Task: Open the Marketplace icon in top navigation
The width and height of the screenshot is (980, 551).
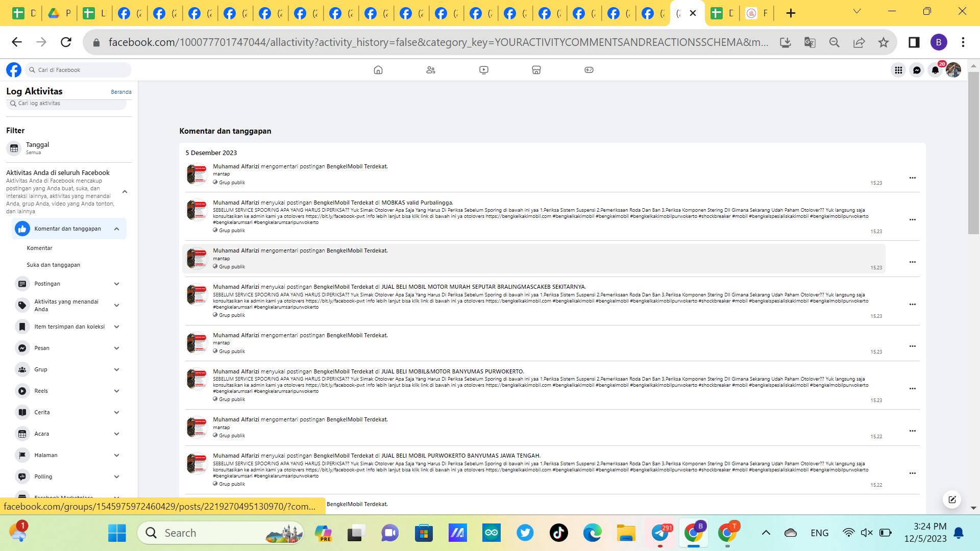Action: pos(536,70)
